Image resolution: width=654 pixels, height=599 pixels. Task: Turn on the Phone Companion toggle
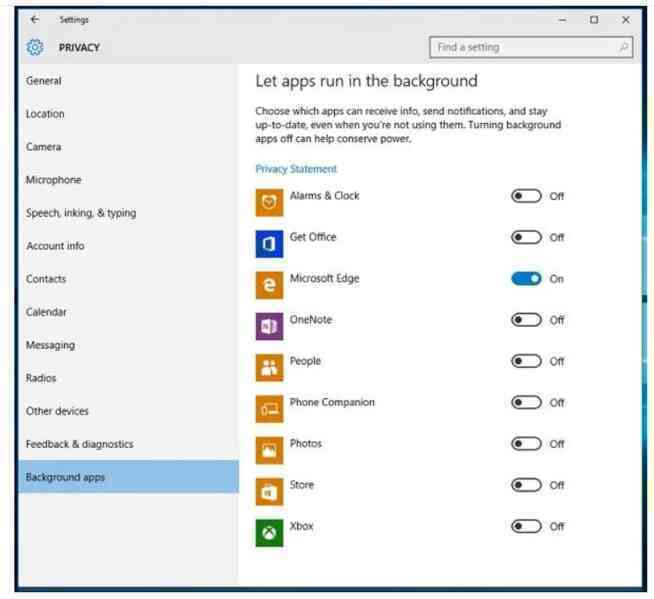526,402
